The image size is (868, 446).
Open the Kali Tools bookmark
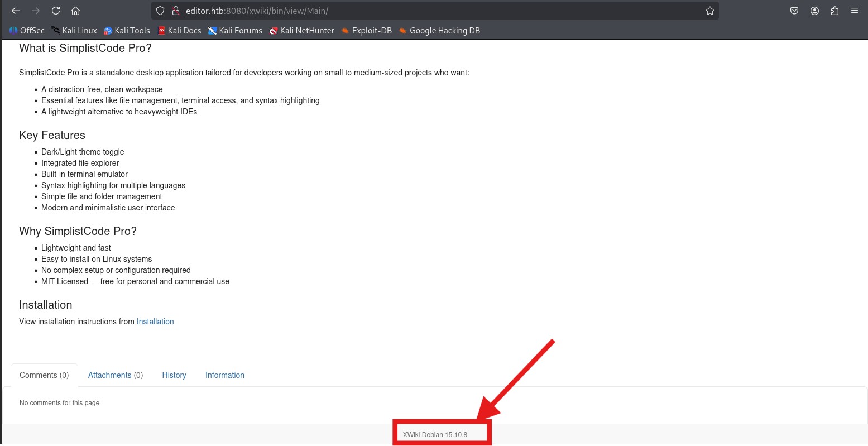(x=127, y=31)
